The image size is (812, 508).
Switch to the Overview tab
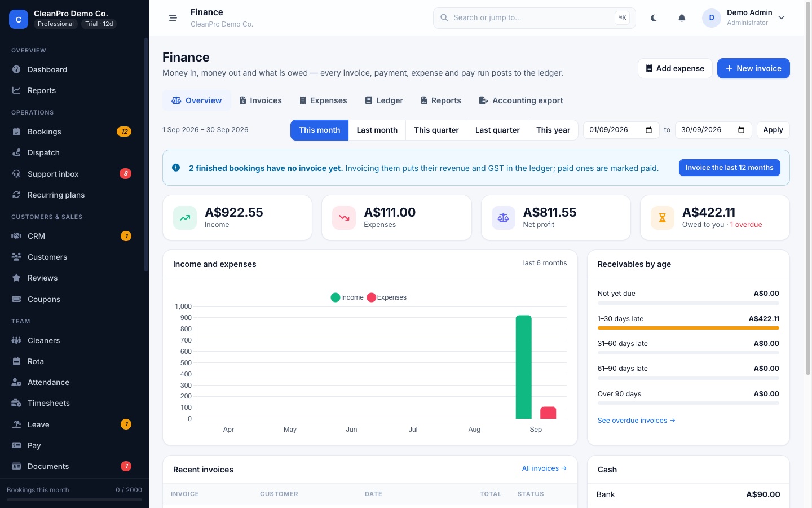197,100
